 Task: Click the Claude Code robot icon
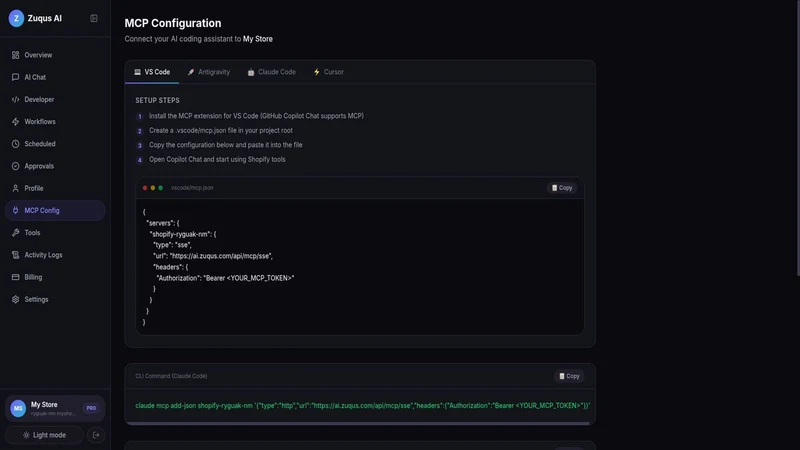pos(251,72)
